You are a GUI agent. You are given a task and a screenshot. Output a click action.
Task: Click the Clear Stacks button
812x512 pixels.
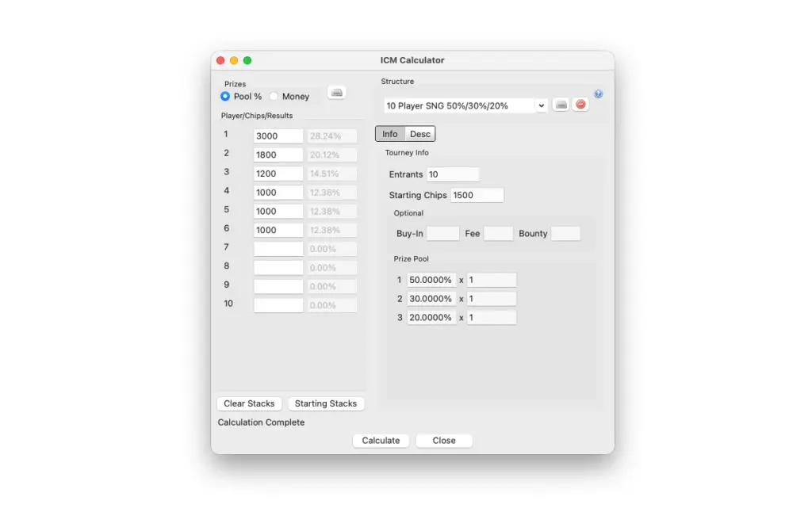(249, 403)
